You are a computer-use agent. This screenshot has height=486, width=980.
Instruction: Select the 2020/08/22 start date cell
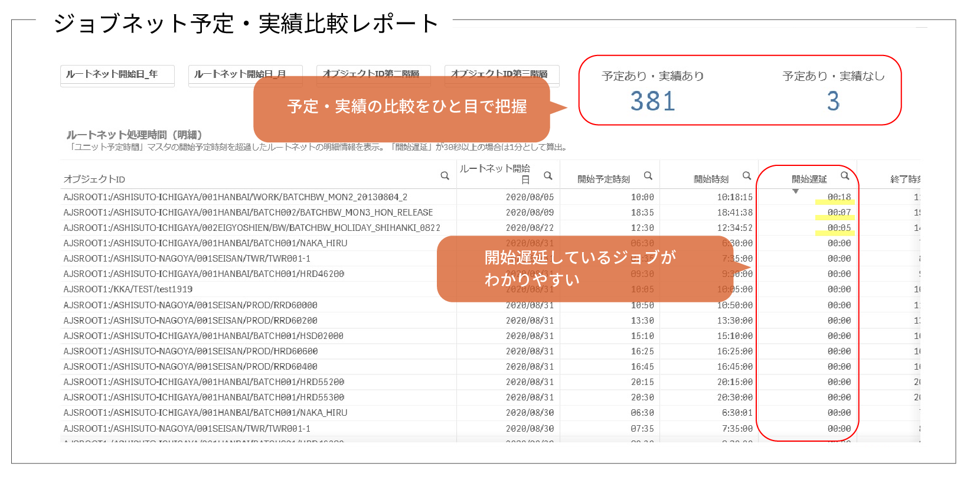(530, 228)
